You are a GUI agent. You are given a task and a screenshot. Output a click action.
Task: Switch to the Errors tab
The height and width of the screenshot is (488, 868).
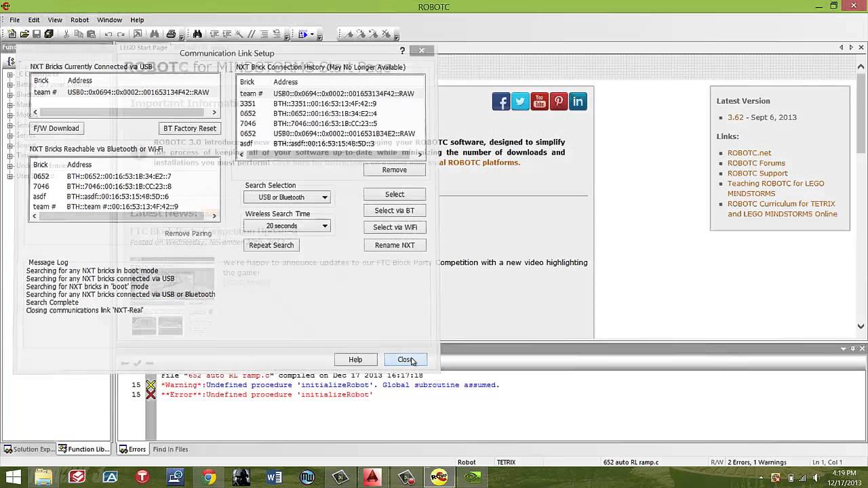click(x=132, y=449)
